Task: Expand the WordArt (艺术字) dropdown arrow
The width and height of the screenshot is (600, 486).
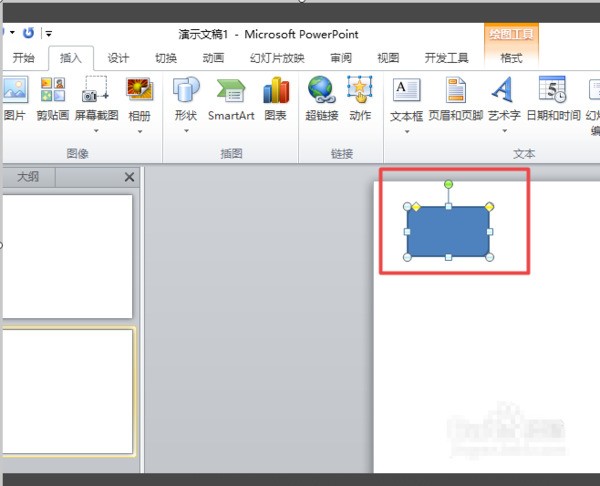Action: click(x=504, y=130)
